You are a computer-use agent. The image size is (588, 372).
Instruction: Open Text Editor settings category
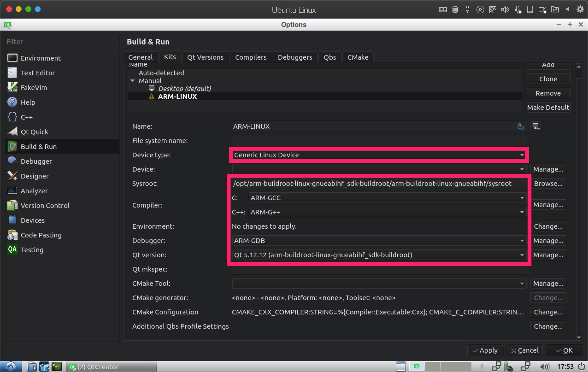tap(62, 73)
